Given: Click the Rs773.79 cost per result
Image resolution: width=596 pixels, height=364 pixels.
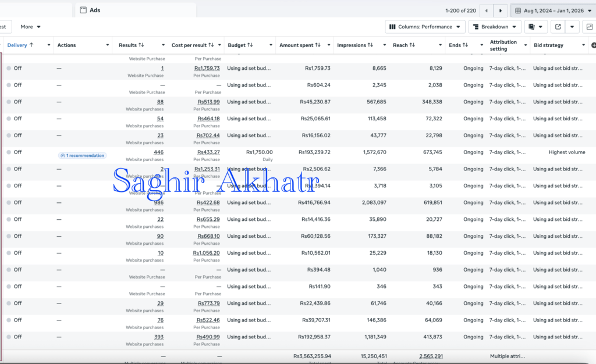Looking at the screenshot, I should click(209, 304).
